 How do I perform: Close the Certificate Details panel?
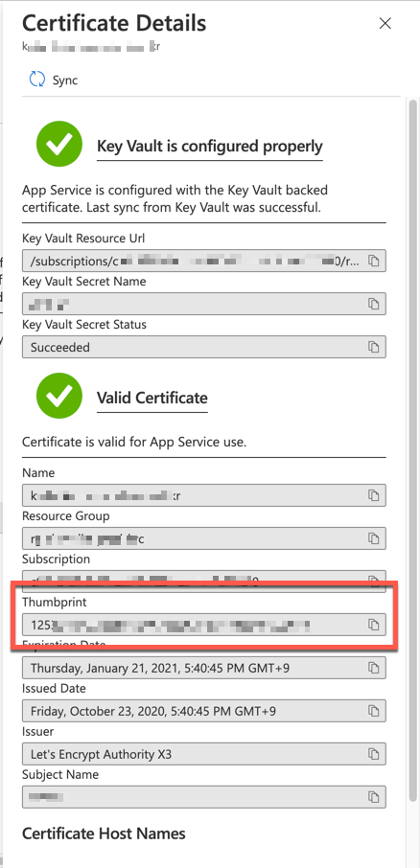[x=385, y=23]
